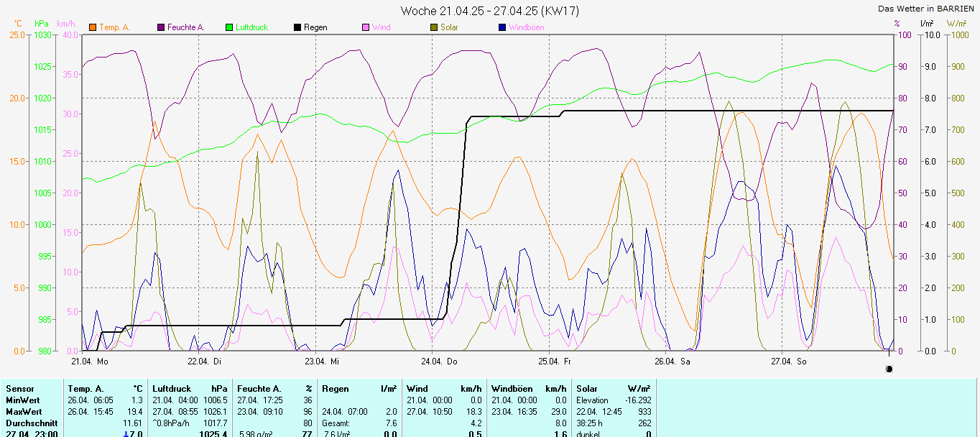Click the olive Solar legend square

click(434, 27)
